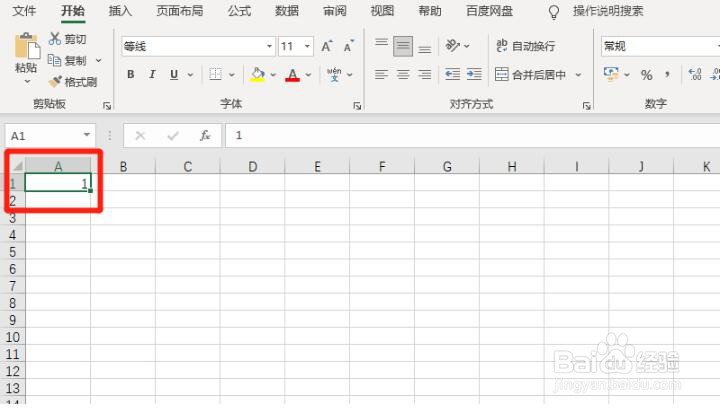Click the phonetic guide (wén) icon

coord(334,74)
